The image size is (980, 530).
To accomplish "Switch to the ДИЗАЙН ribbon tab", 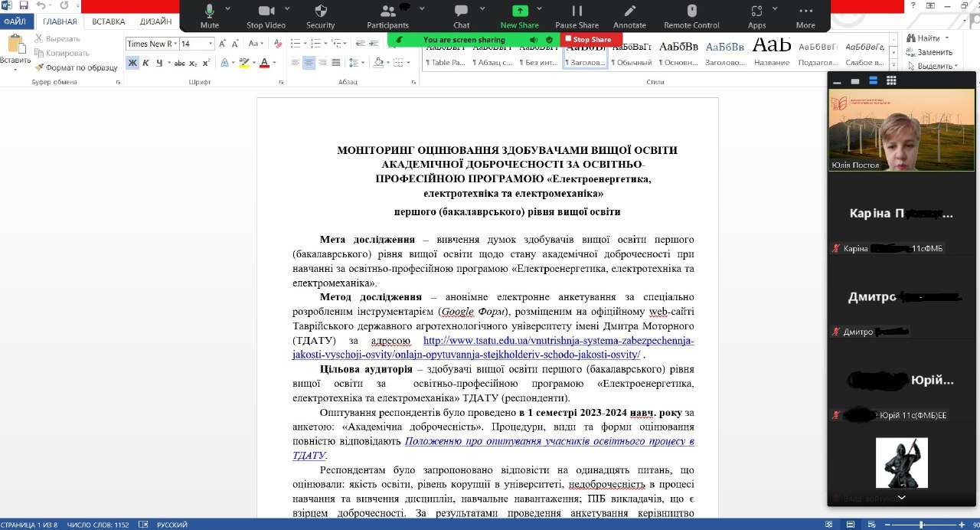I will [x=155, y=21].
